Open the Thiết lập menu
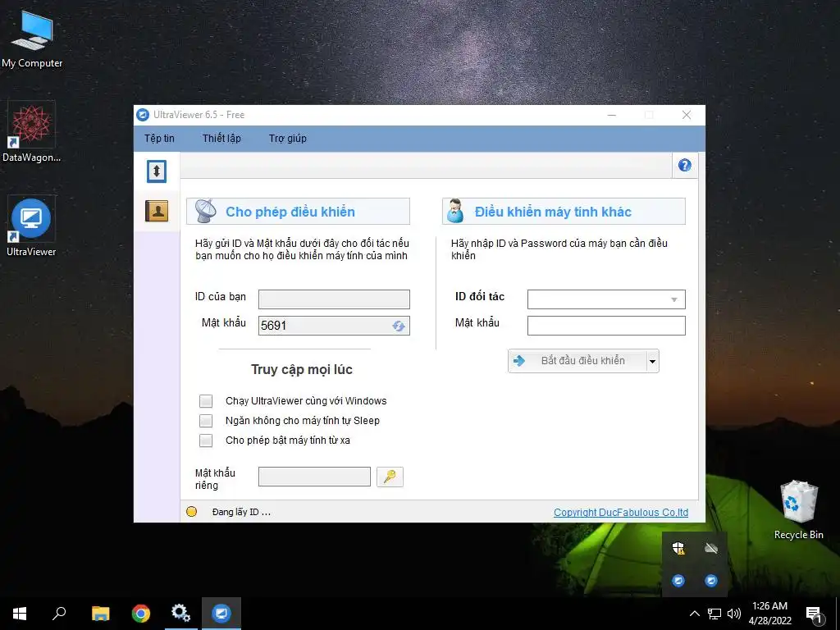The image size is (840, 630). point(221,138)
